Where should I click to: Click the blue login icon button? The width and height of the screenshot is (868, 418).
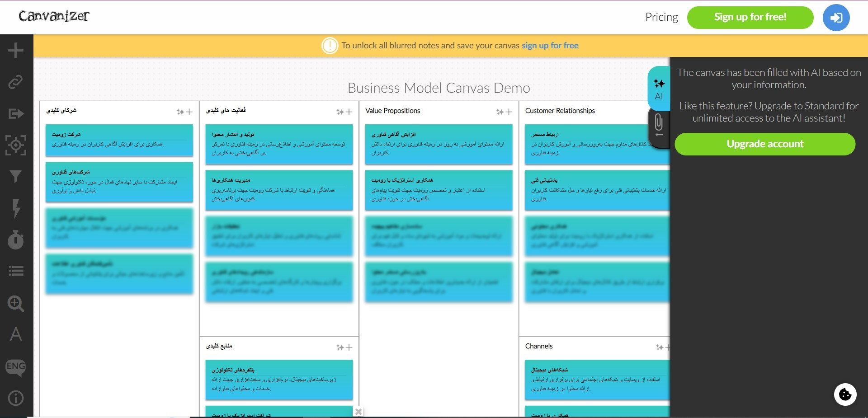pyautogui.click(x=836, y=18)
